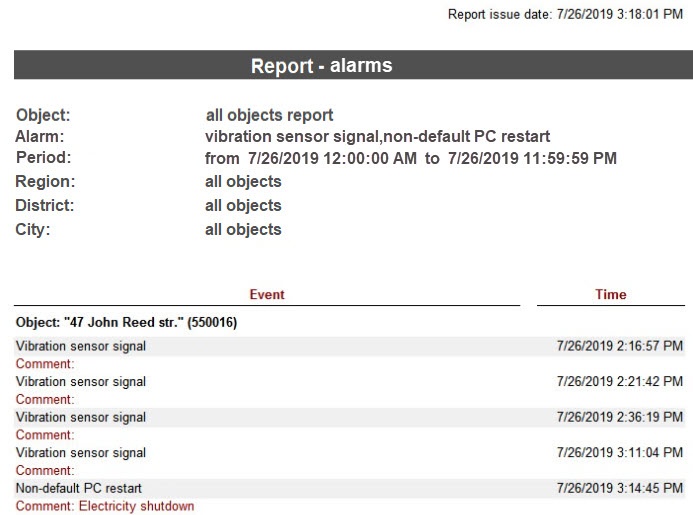Viewport: 693px width, 515px height.
Task: Click the Report - alarms title banner
Action: point(321,66)
